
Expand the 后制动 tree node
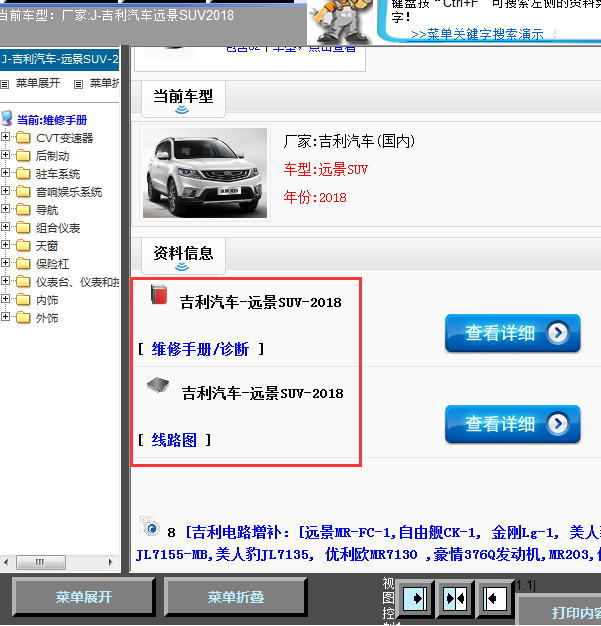(5, 155)
